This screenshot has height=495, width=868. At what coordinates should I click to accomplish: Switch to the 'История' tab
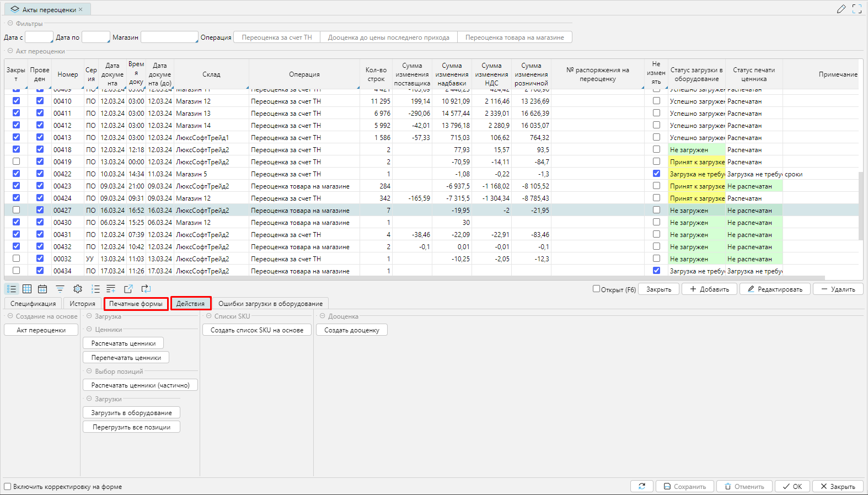pos(82,304)
